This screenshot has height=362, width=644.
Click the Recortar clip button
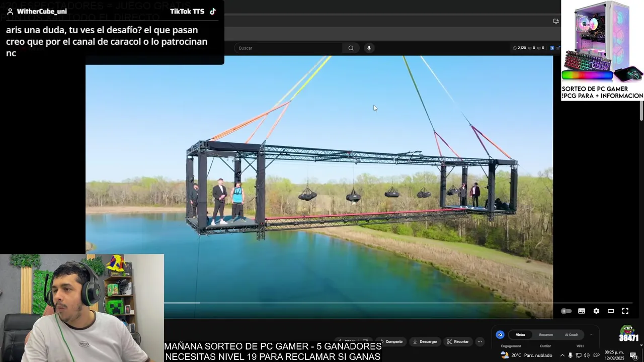(458, 342)
